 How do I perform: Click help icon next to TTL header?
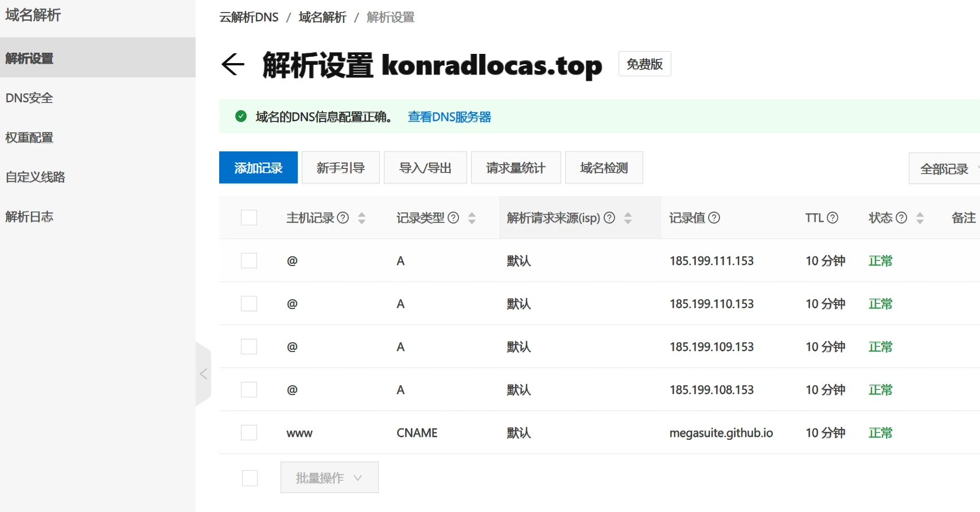(x=833, y=218)
